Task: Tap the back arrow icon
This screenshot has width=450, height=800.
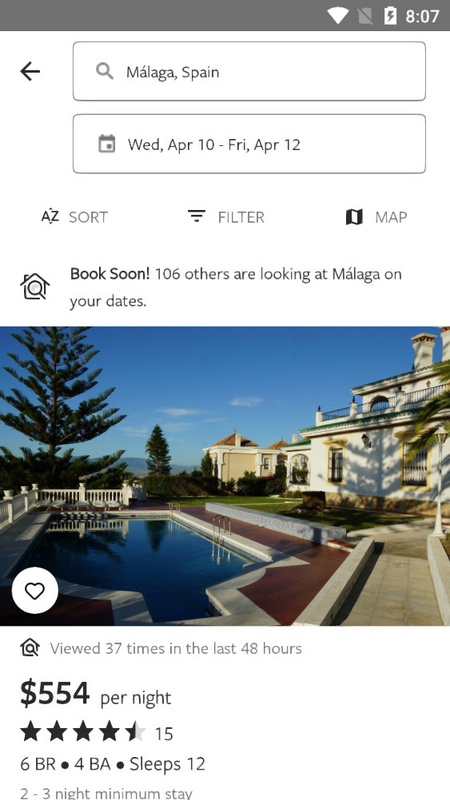Action: click(30, 71)
